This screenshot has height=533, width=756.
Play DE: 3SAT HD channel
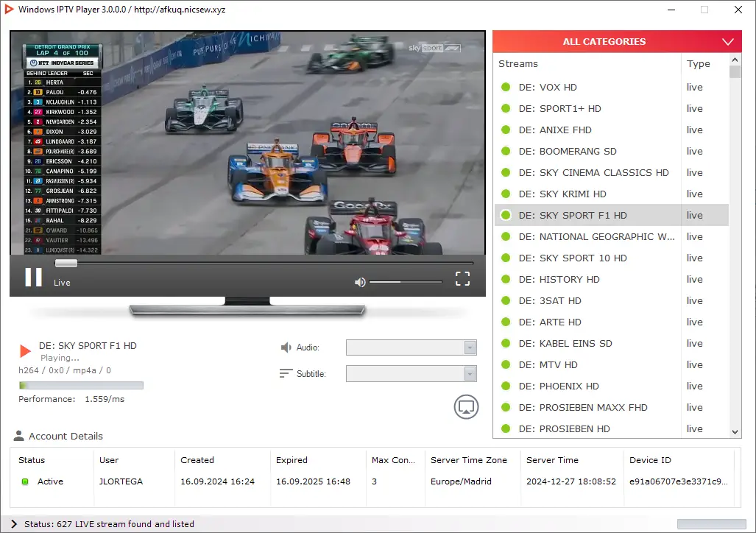click(612, 300)
